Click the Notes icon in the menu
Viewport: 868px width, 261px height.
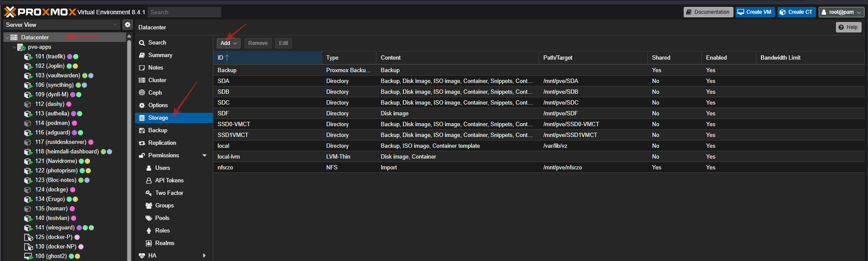142,68
